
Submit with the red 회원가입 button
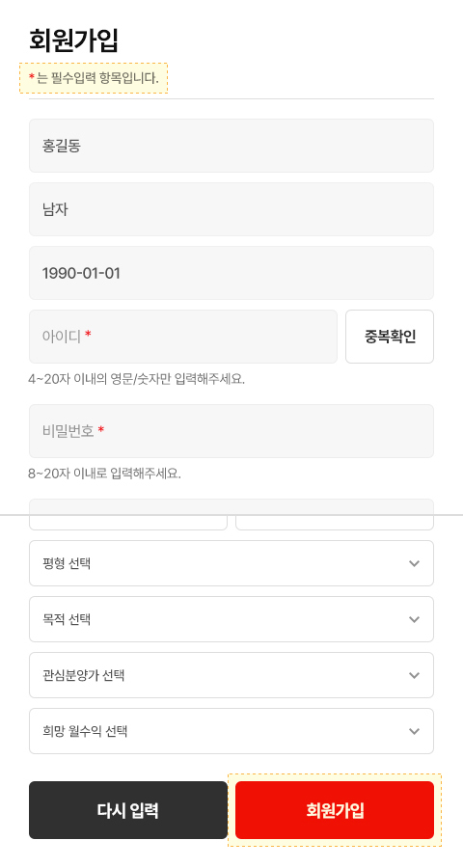tap(335, 810)
